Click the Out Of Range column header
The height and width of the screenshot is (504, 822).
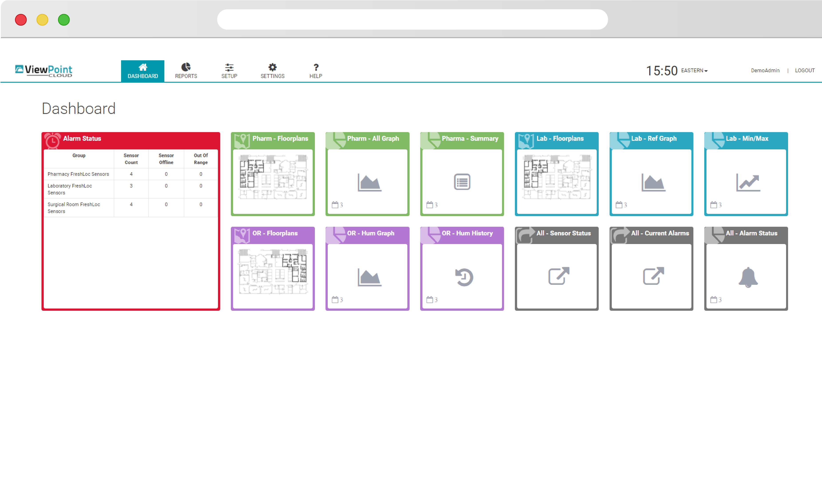201,159
